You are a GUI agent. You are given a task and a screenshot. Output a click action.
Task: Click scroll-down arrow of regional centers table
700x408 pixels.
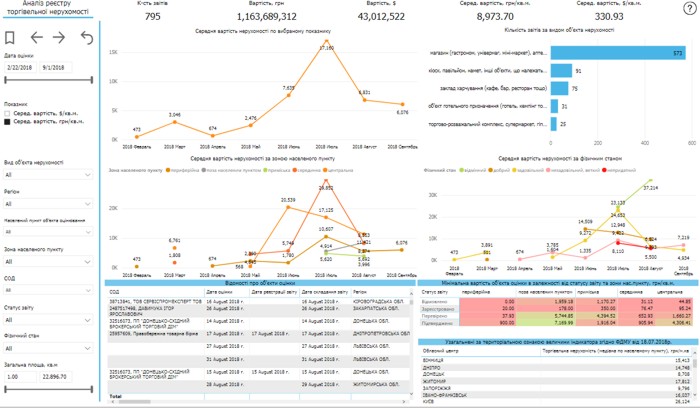[695, 396]
